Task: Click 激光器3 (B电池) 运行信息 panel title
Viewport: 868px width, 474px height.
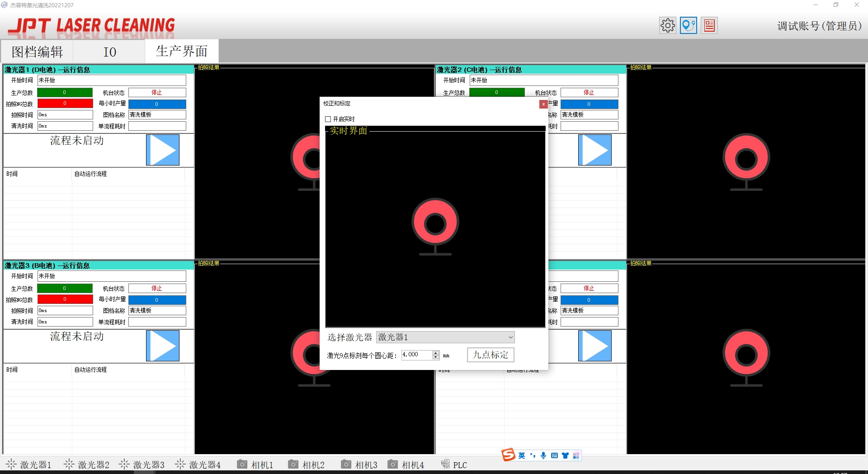Action: click(47, 265)
